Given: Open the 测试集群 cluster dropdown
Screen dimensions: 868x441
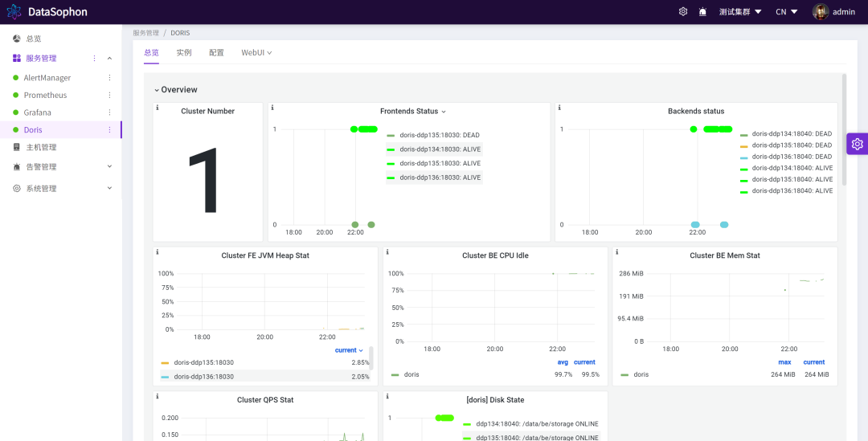Looking at the screenshot, I should (740, 11).
